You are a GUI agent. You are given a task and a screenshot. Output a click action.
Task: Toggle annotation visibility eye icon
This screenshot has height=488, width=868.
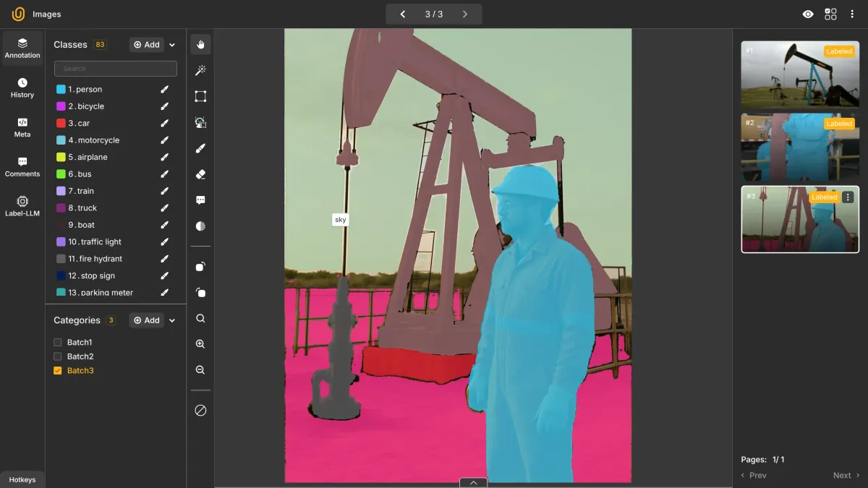[808, 14]
